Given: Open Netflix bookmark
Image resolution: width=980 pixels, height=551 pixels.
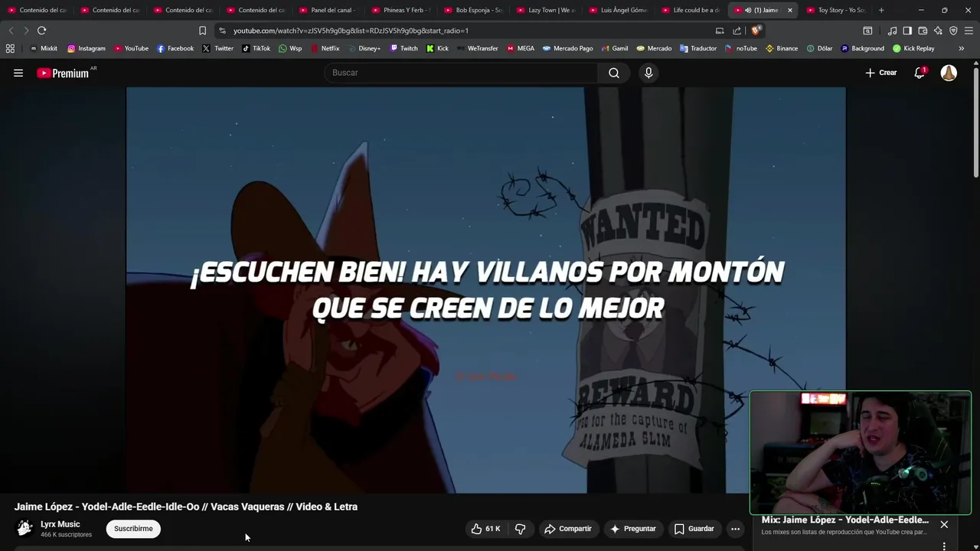Looking at the screenshot, I should point(325,48).
